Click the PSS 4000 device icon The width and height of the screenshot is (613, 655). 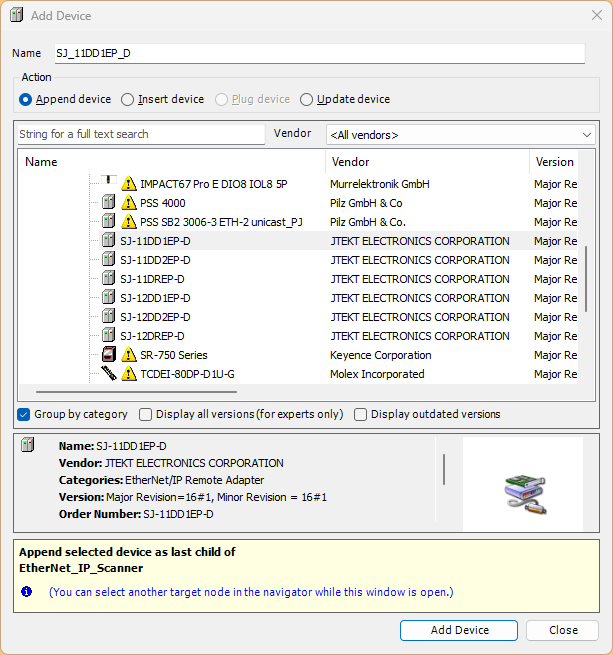point(109,203)
